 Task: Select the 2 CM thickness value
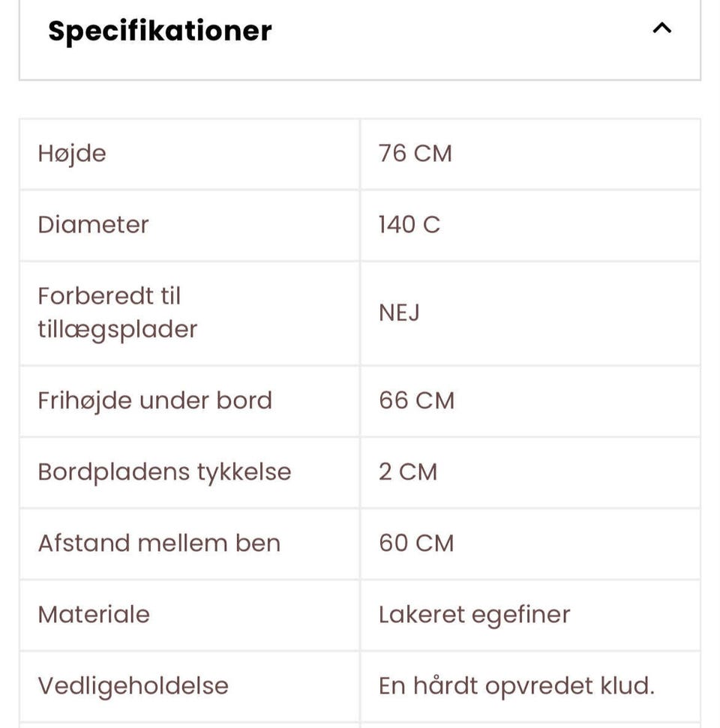pyautogui.click(x=407, y=472)
